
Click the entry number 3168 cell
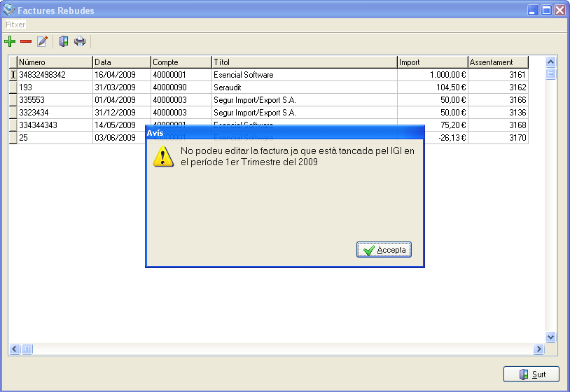pos(498,125)
